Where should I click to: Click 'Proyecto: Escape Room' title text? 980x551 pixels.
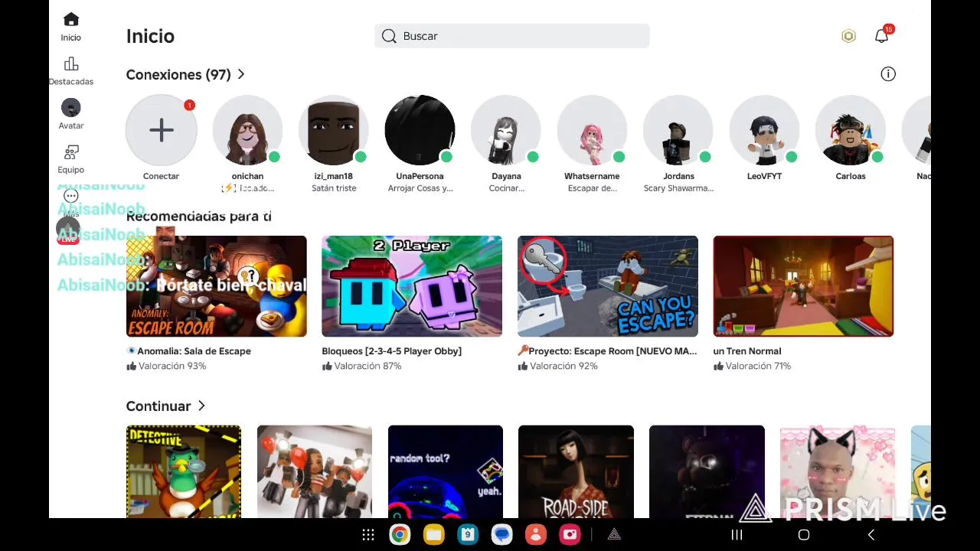coord(608,351)
